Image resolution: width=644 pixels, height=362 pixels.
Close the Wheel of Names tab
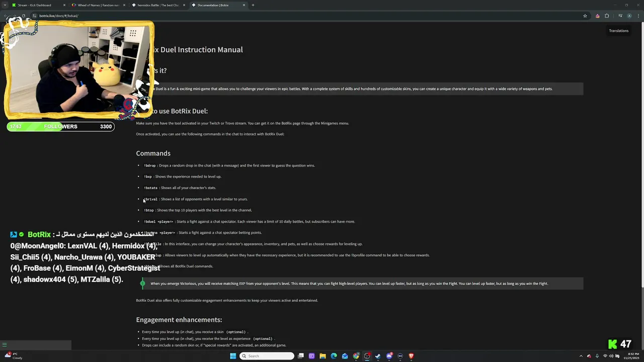tap(124, 5)
